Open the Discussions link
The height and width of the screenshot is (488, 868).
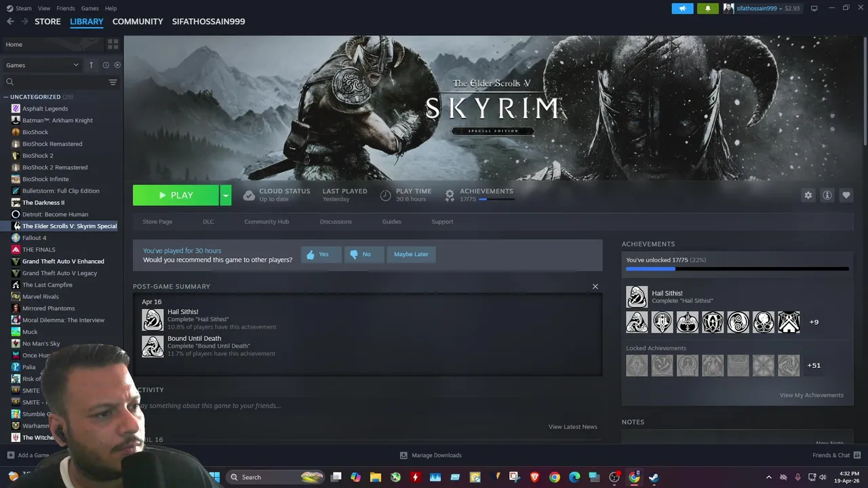pyautogui.click(x=336, y=222)
